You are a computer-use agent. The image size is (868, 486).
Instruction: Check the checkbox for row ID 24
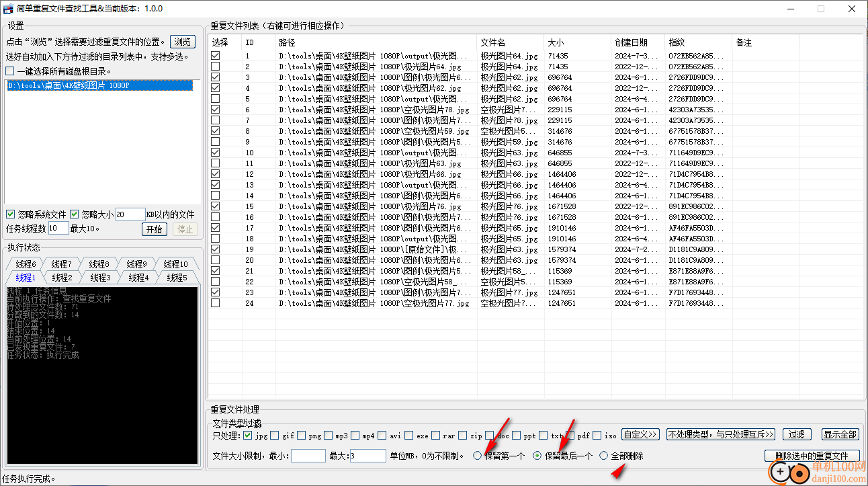point(215,303)
